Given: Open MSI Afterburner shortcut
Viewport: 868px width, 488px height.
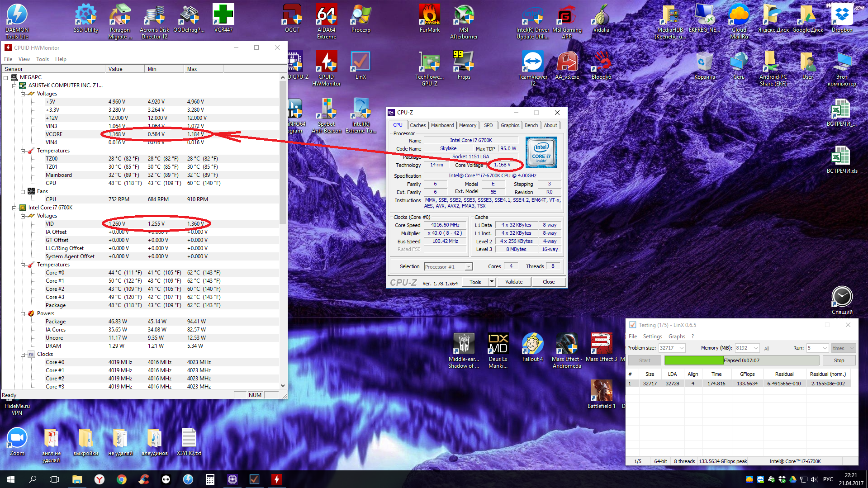Looking at the screenshot, I should 464,21.
